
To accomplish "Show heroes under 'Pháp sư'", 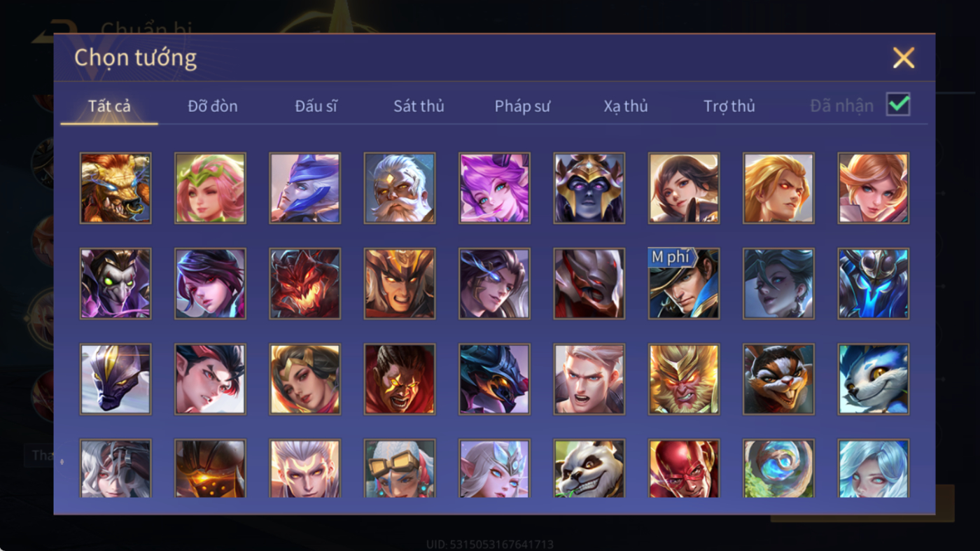I will [x=522, y=106].
